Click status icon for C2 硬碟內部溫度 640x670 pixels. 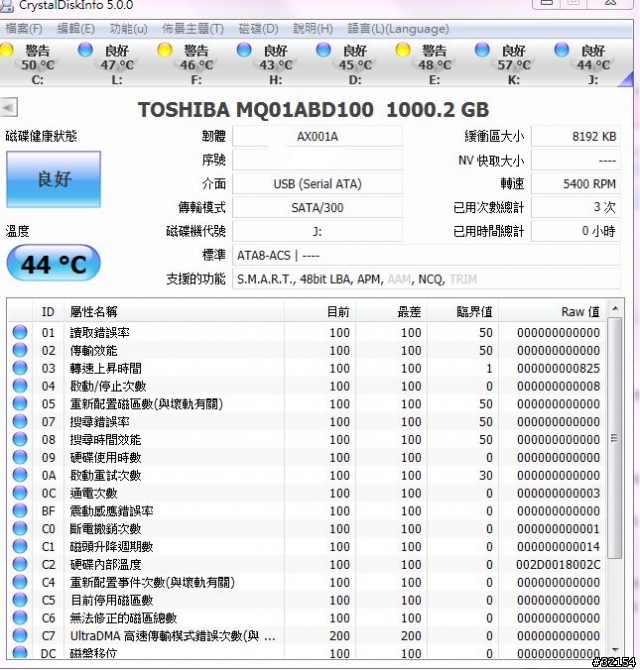coord(20,564)
